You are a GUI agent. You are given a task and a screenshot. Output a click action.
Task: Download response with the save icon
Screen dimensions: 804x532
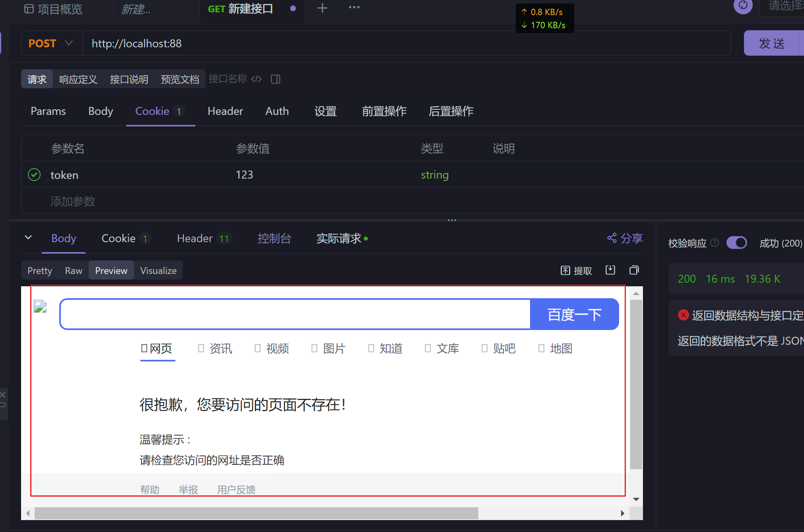point(610,270)
